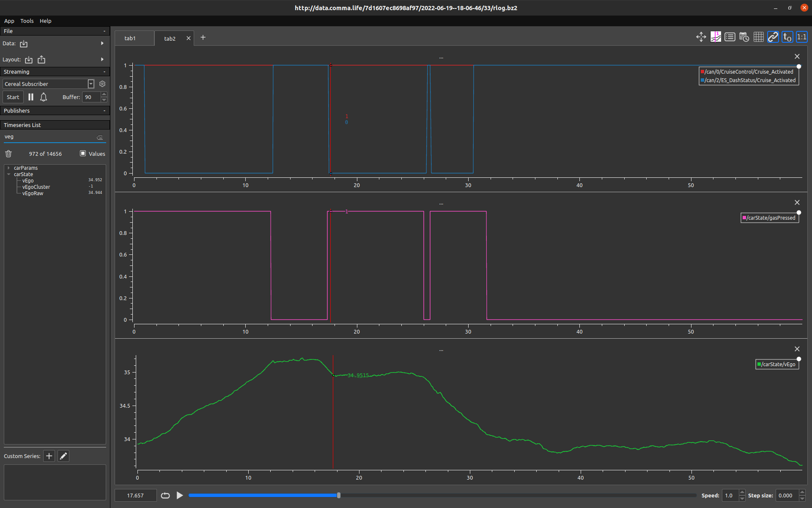Switch to tab1
Viewport: 812px width, 508px height.
tap(130, 38)
